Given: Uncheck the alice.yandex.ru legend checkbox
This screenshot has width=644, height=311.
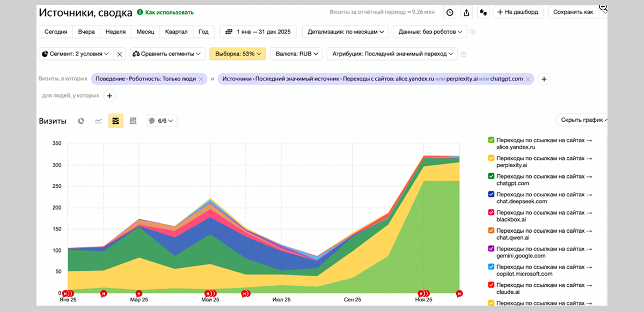Looking at the screenshot, I should [x=491, y=140].
